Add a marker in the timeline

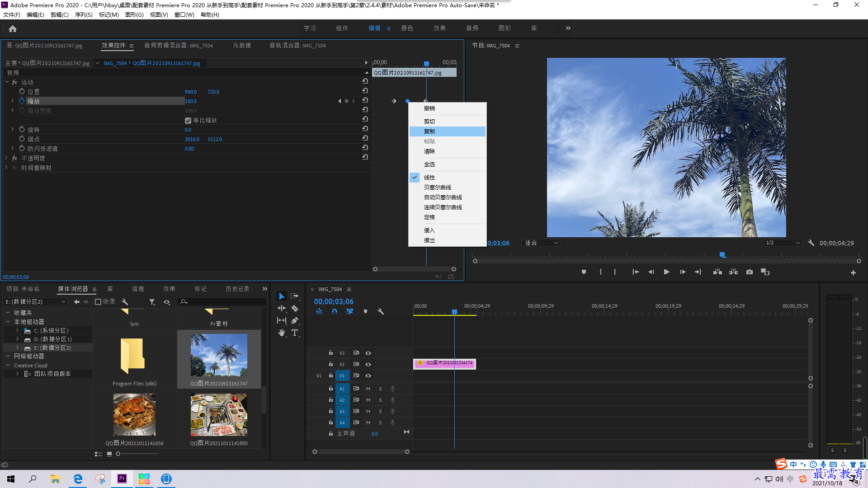[365, 311]
